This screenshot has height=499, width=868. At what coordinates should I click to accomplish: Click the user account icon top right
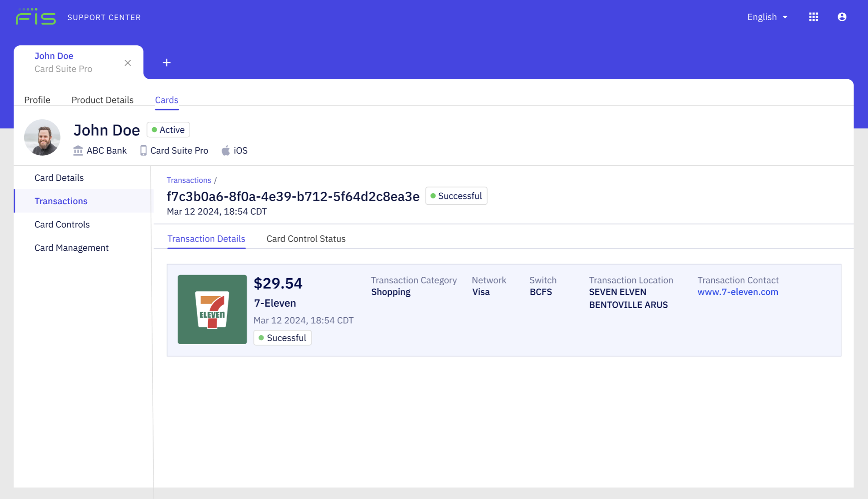tap(841, 17)
